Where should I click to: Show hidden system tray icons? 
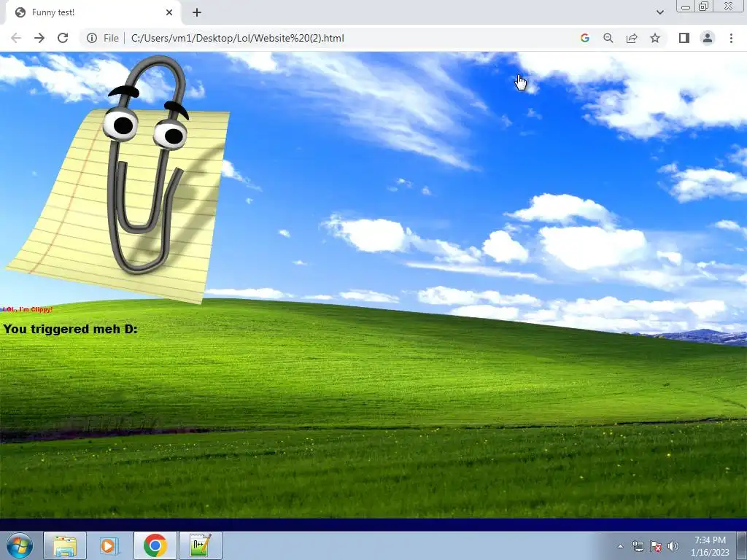(x=620, y=547)
